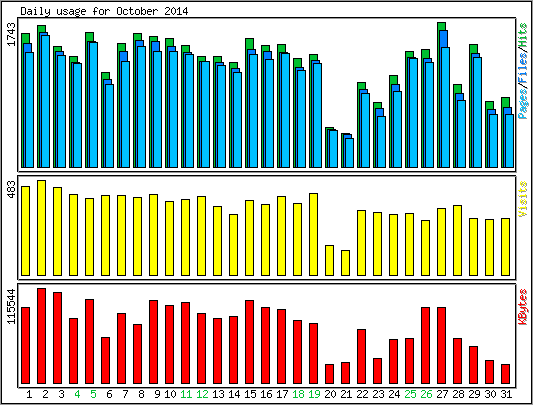Click day 10 on the x-axis
533x405 pixels.
170,394
